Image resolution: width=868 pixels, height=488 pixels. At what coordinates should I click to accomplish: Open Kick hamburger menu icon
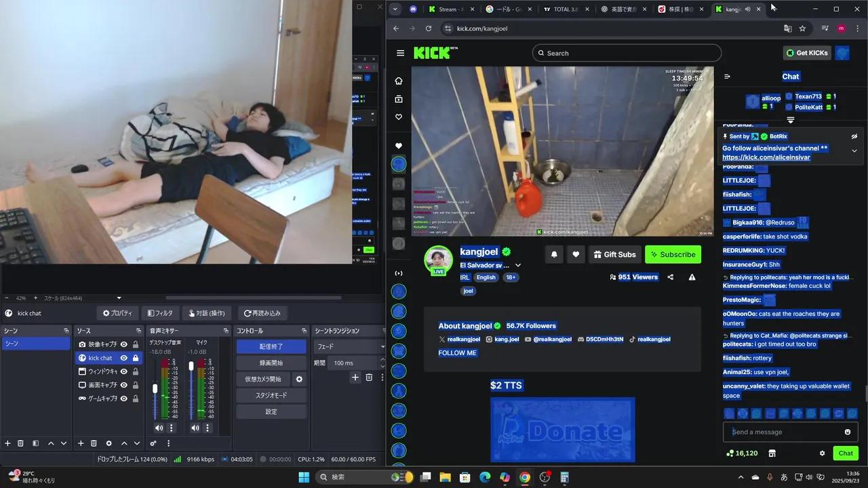coord(400,53)
